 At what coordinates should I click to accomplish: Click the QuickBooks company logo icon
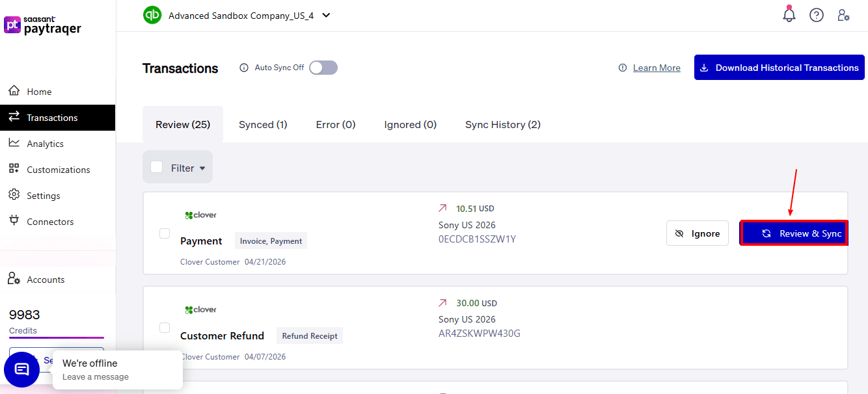pyautogui.click(x=152, y=15)
